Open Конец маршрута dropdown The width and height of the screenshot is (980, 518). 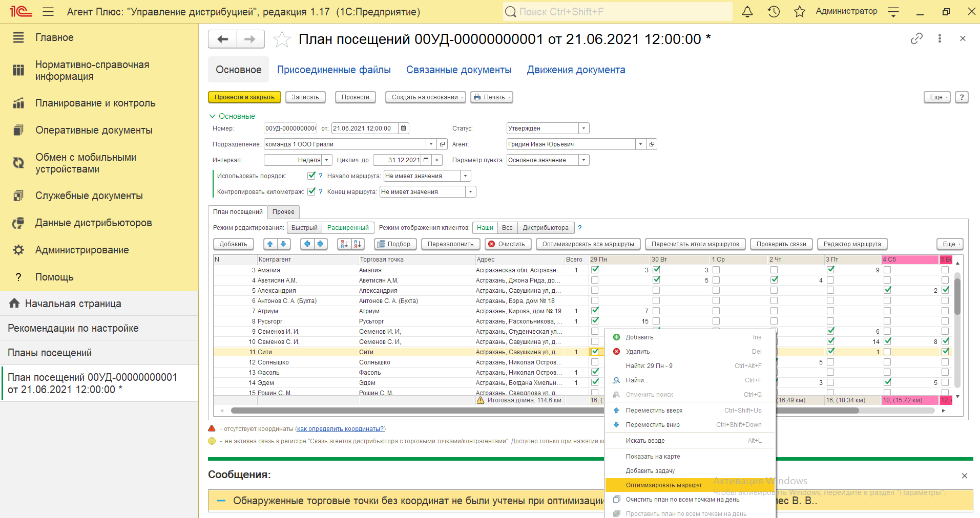pos(470,192)
